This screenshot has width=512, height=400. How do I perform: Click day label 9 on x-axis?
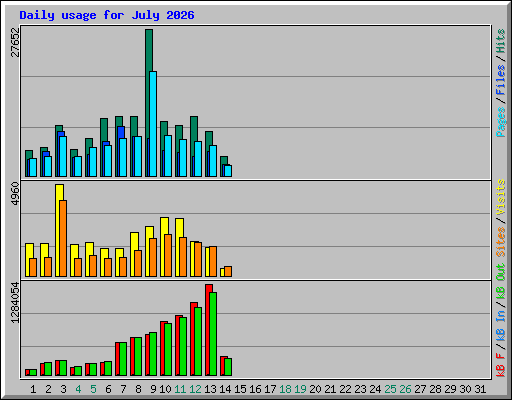coord(153,389)
